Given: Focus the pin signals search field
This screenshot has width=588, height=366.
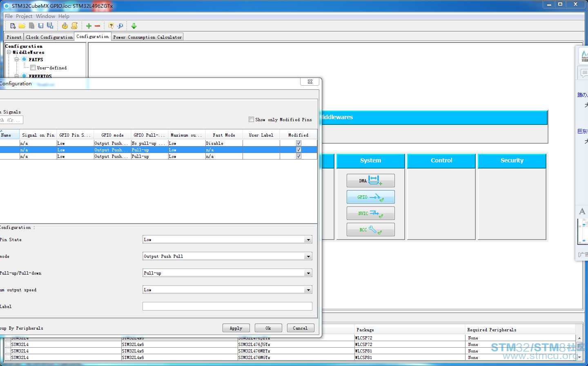Looking at the screenshot, I should (x=11, y=120).
